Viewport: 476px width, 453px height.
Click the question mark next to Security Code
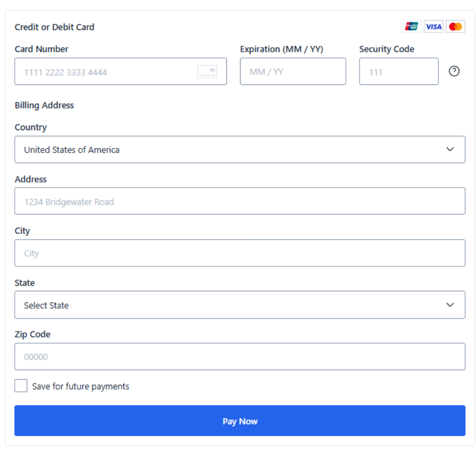coord(454,71)
